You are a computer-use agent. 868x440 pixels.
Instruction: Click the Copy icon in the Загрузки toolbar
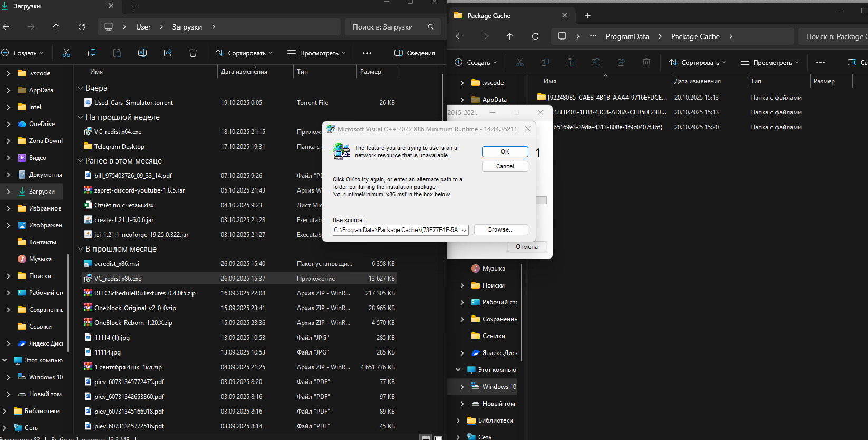92,53
